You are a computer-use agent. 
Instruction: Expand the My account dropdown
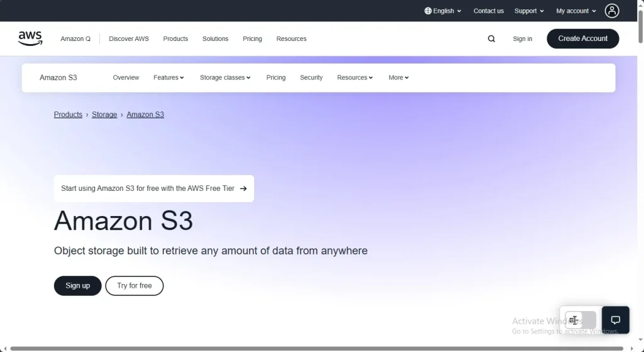click(576, 11)
